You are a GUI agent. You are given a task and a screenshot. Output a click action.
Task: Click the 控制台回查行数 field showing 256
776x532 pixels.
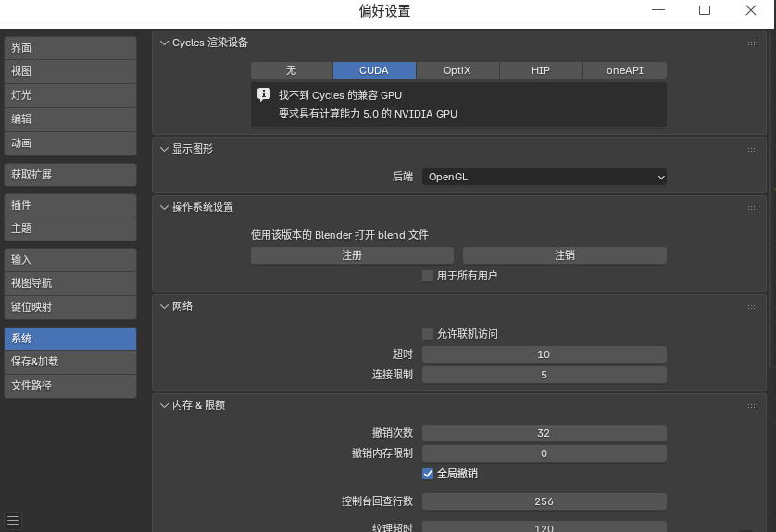[544, 501]
